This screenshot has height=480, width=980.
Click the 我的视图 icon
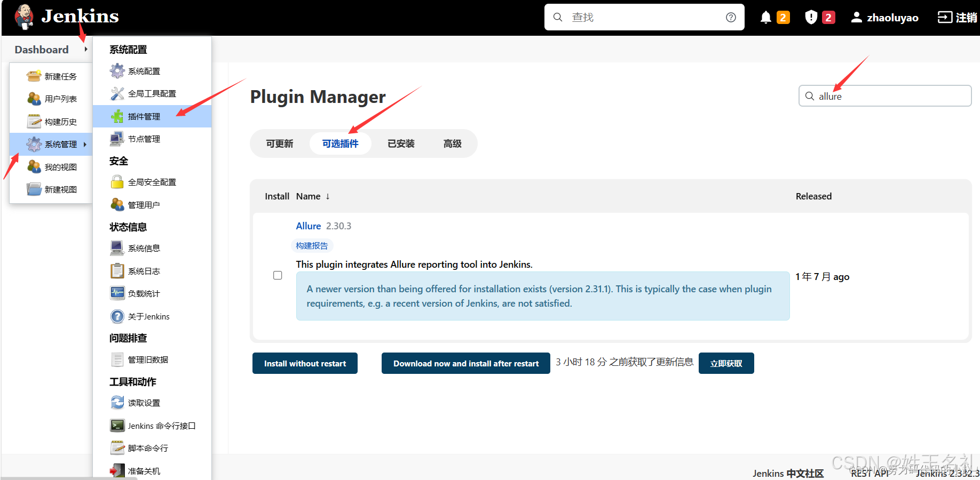tap(34, 167)
